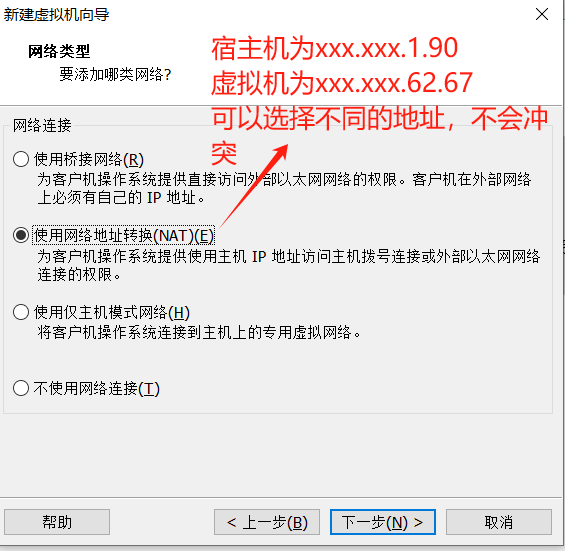The height and width of the screenshot is (551, 565).
Task: Select the 使用仅主机模式网络(H) radio circle
Action: [x=21, y=312]
